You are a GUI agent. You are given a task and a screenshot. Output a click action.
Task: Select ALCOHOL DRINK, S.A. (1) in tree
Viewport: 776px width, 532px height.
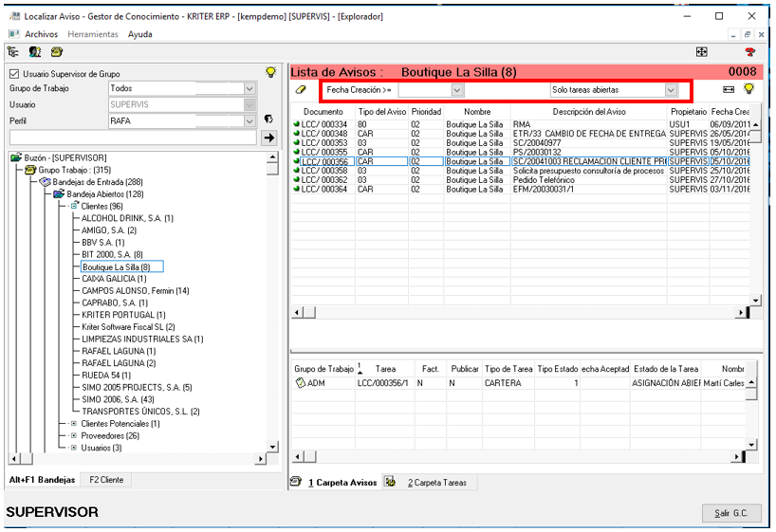(x=127, y=218)
